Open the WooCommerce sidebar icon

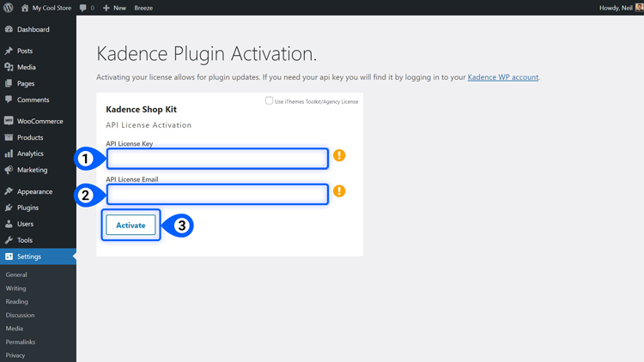coord(9,121)
